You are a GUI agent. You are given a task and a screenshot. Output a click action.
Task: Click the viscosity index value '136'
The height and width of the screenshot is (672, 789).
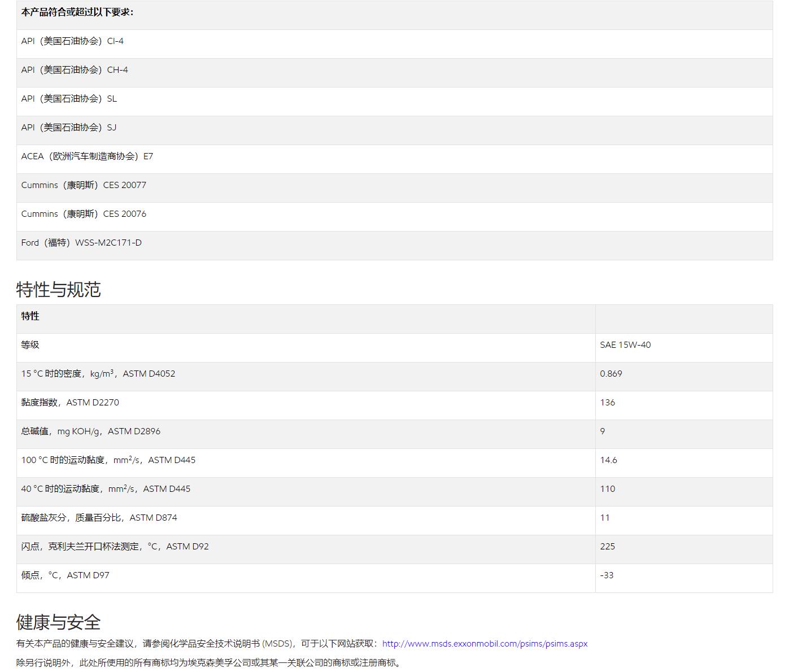tap(608, 403)
